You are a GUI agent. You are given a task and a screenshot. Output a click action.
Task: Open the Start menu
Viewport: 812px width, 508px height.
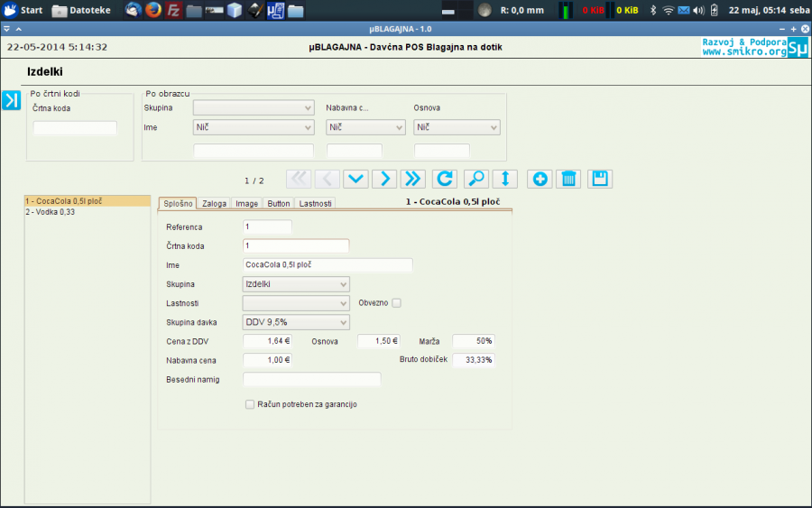pyautogui.click(x=23, y=11)
